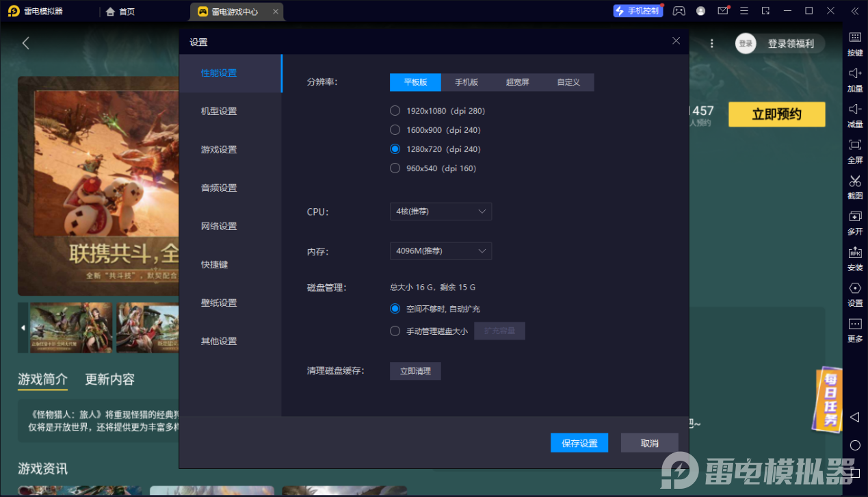
Task: Click 手机控制 phone control button
Action: pyautogui.click(x=637, y=11)
